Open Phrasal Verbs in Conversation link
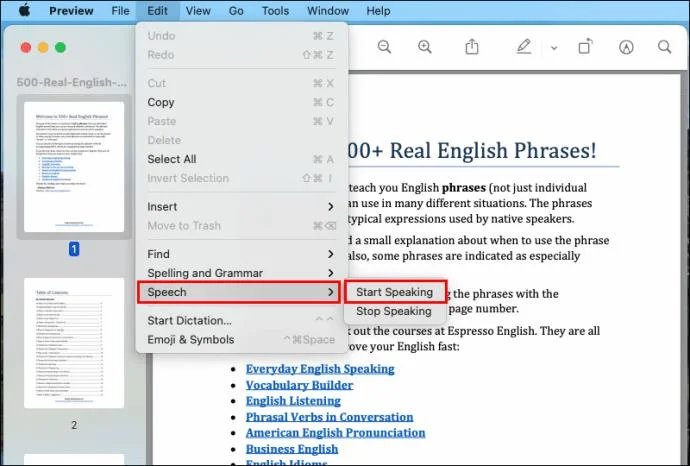The width and height of the screenshot is (690, 466). tap(329, 417)
